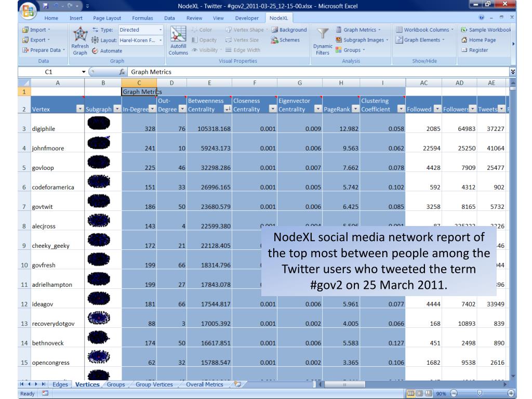Screen dimensions: 532x399
Task: Click the Excel Help question icon
Action: tap(481, 17)
